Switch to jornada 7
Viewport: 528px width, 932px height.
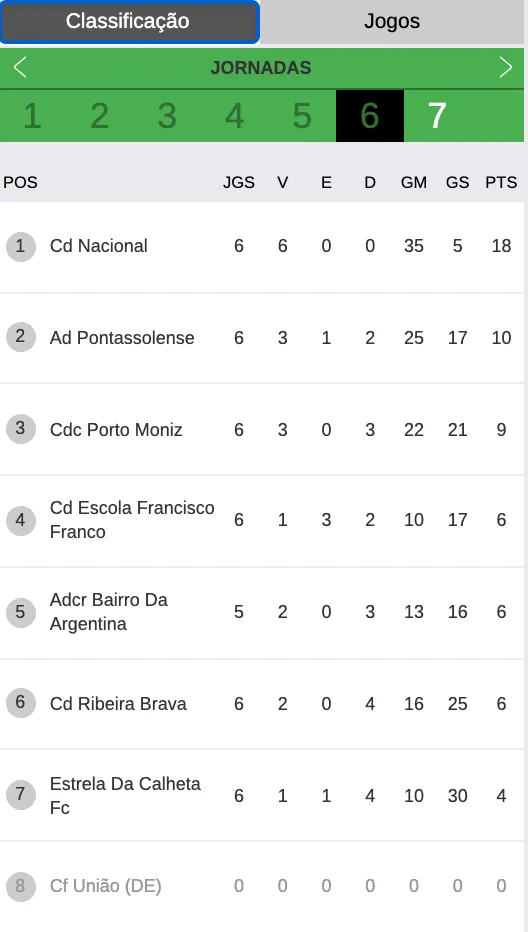(437, 116)
